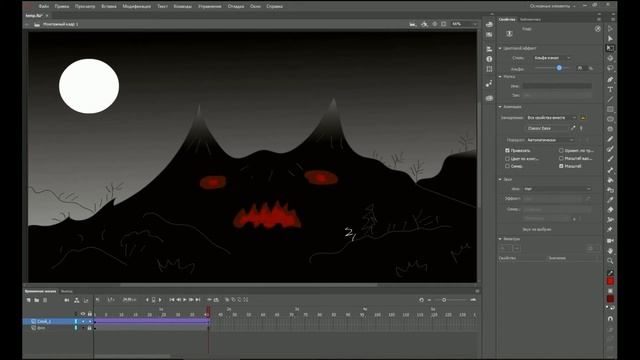The width and height of the screenshot is (640, 360).
Task: Select the Bone tool
Action: click(610, 170)
